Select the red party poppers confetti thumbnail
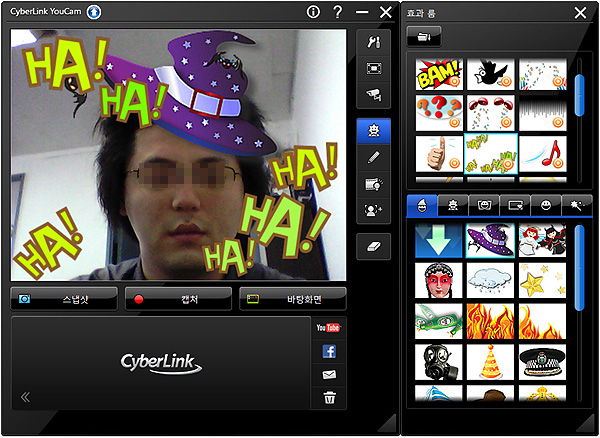600x438 pixels. click(491, 113)
